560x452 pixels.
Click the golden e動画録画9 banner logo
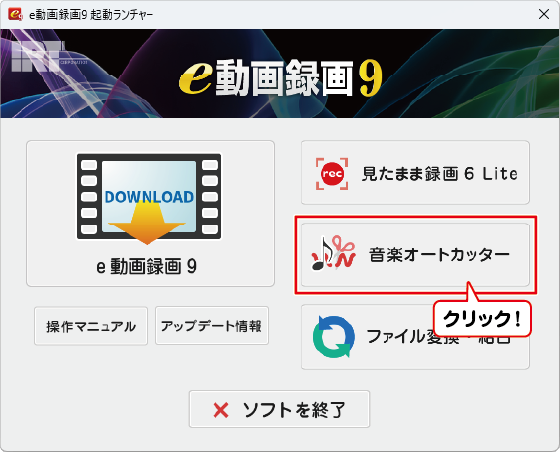281,78
